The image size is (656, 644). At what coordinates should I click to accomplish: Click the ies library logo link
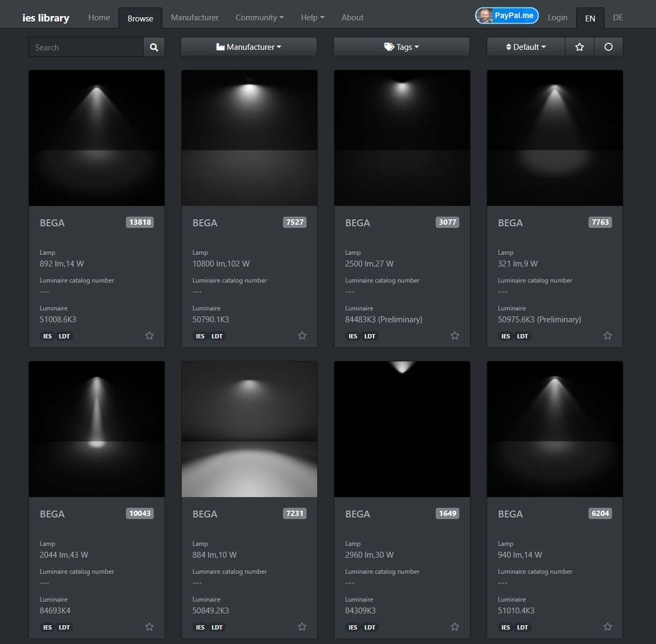point(46,18)
